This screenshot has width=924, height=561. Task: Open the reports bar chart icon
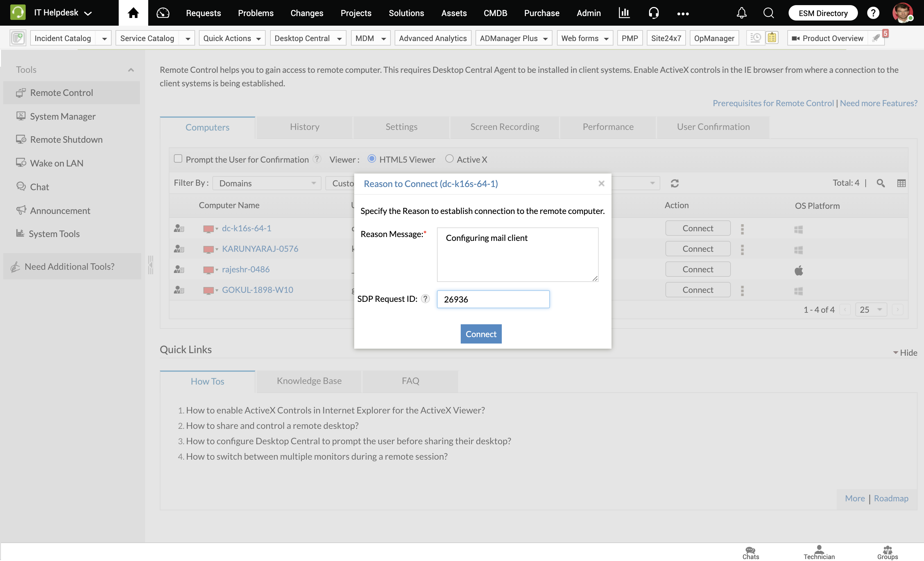point(624,13)
